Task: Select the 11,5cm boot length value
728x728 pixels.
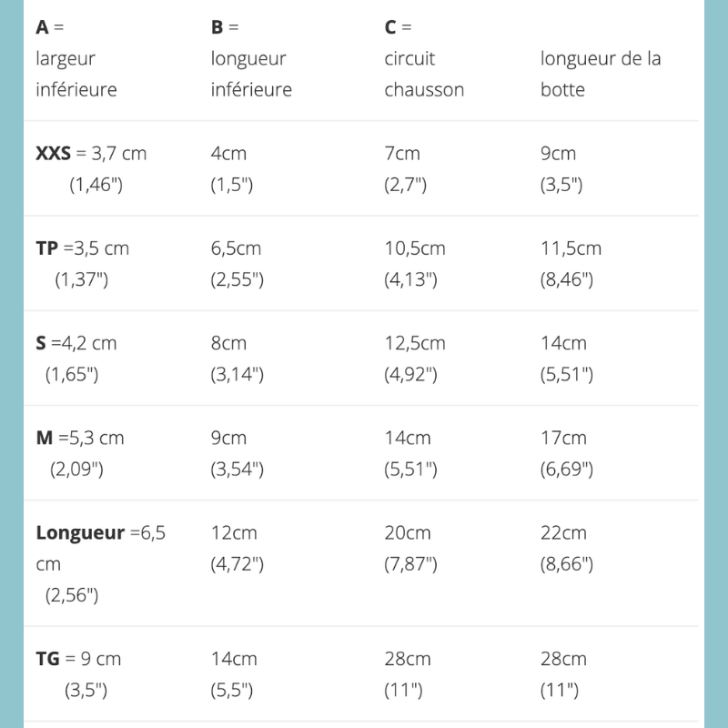Action: (571, 248)
